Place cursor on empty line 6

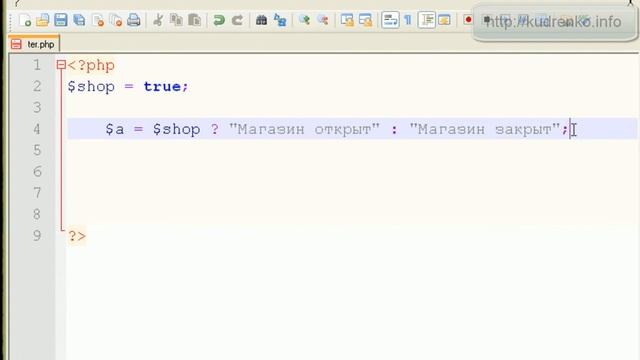point(352,171)
